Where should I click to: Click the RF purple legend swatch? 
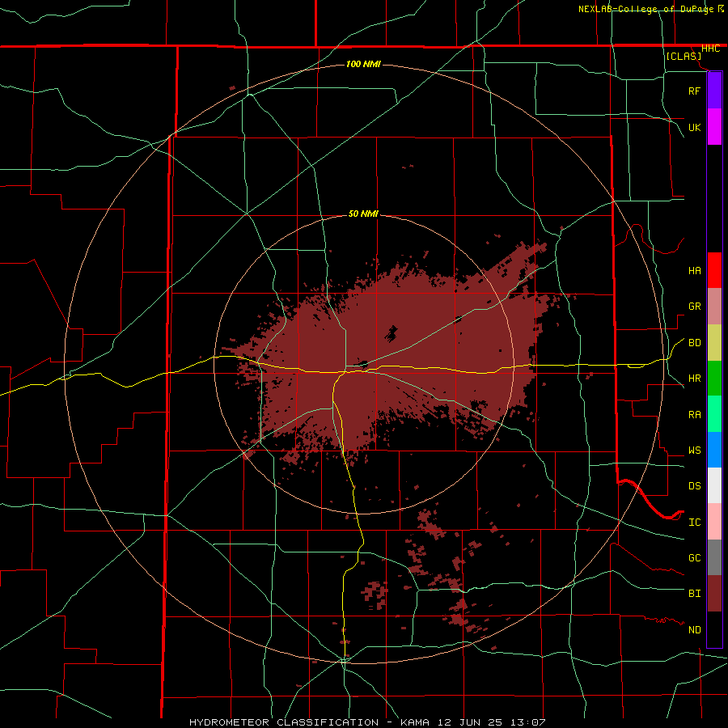714,91
